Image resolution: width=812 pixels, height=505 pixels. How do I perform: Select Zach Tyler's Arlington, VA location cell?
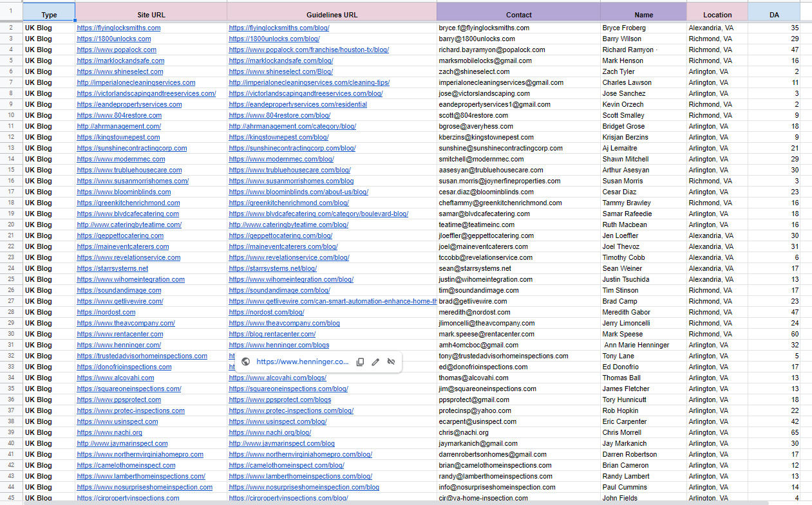[x=717, y=71]
